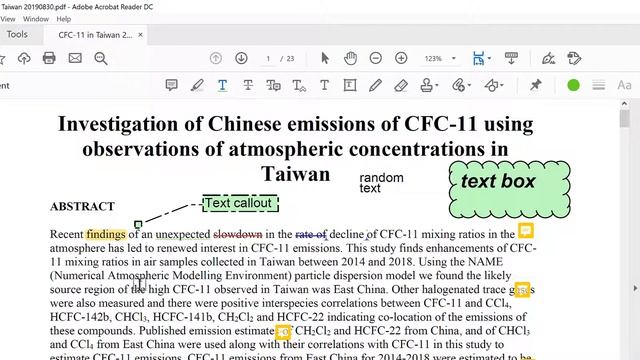The image size is (640, 360).
Task: Go to previous page arrow
Action: 216,58
